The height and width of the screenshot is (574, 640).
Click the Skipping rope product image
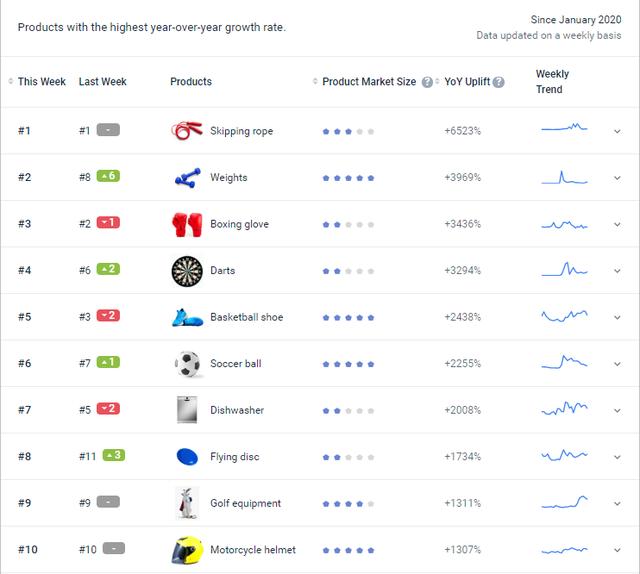[187, 131]
